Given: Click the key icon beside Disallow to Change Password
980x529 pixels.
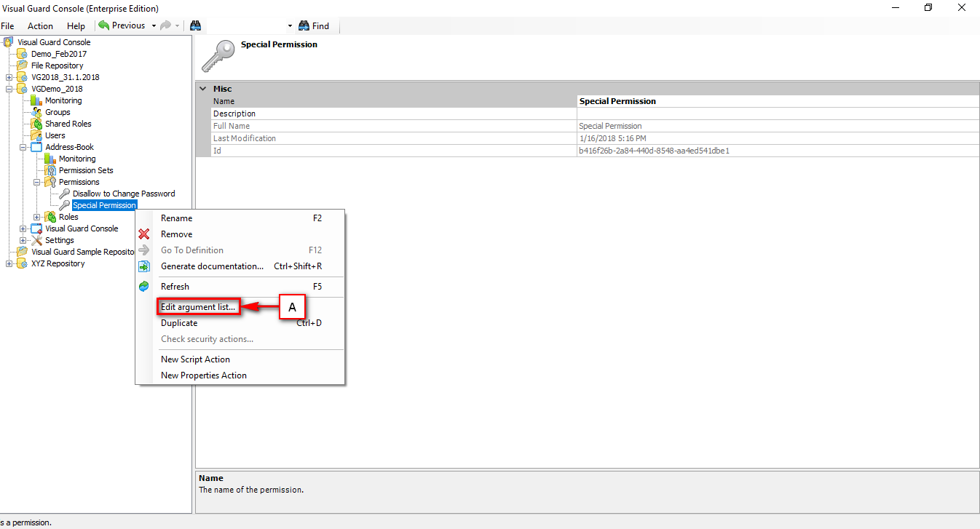Looking at the screenshot, I should coord(64,194).
